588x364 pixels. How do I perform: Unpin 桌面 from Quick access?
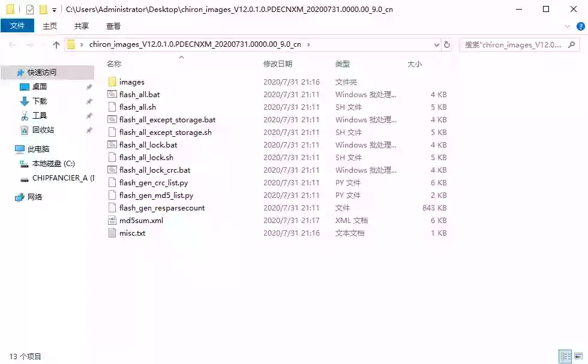click(89, 87)
